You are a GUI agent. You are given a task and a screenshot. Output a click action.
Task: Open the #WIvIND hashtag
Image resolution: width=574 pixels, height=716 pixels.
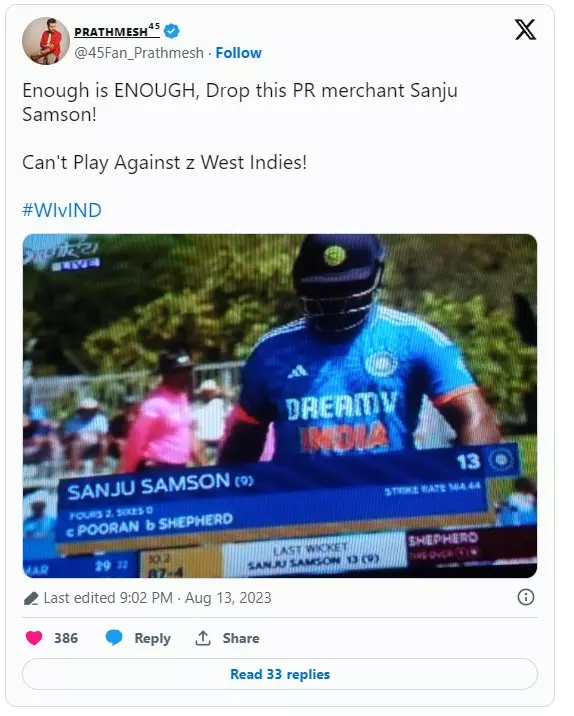click(x=62, y=210)
